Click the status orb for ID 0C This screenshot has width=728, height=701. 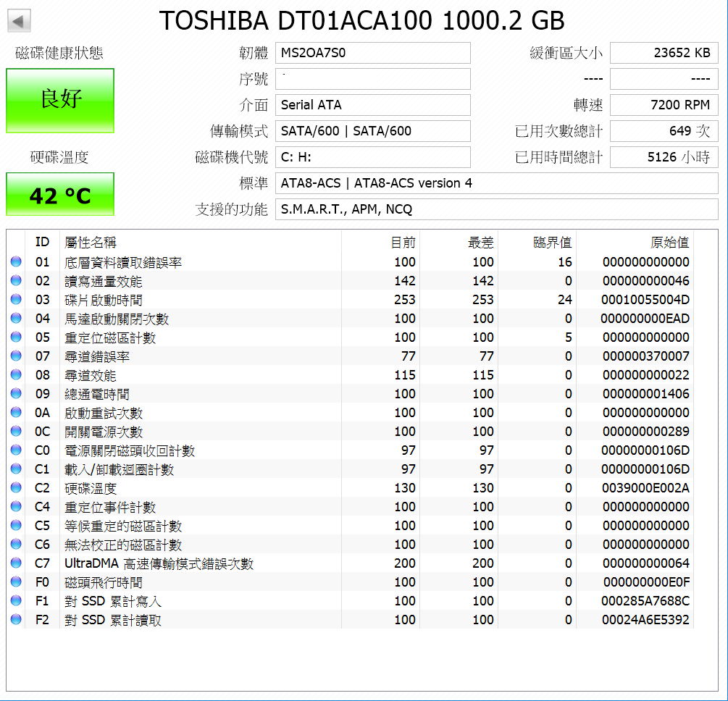pos(16,431)
